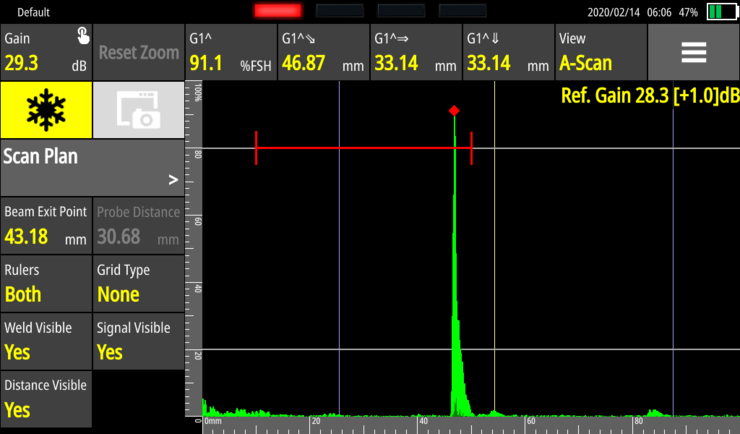Select the G1 depth 33.14 mm reading
Image resolution: width=740 pixels, height=434 pixels.
tap(508, 52)
